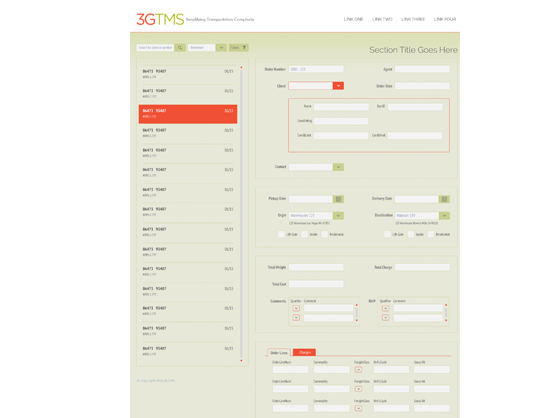Click the LINK FOUR navigation link
Screen dimensions: 556x418
pyautogui.click(x=445, y=19)
